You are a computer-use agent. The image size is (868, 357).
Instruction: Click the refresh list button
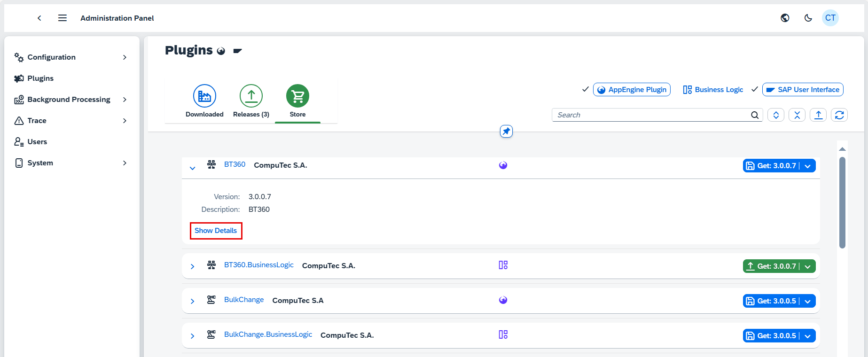[x=839, y=115]
